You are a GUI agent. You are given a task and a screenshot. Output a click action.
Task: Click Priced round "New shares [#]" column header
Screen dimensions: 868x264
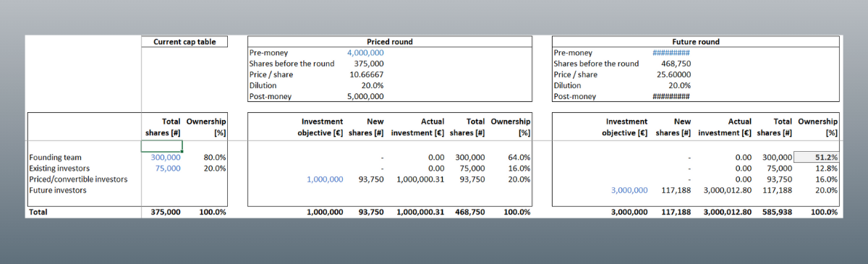[x=367, y=127]
